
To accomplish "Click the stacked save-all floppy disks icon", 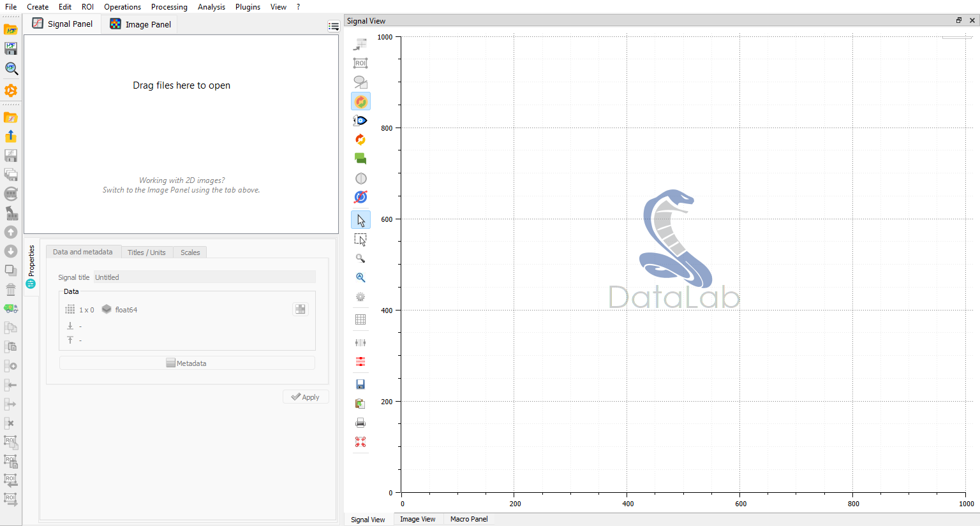I will coord(11,175).
